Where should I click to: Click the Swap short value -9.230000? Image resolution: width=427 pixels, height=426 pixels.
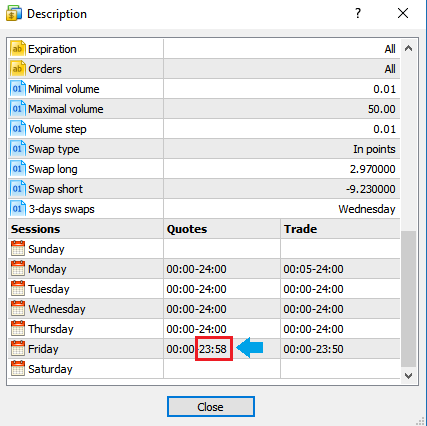pos(371,189)
